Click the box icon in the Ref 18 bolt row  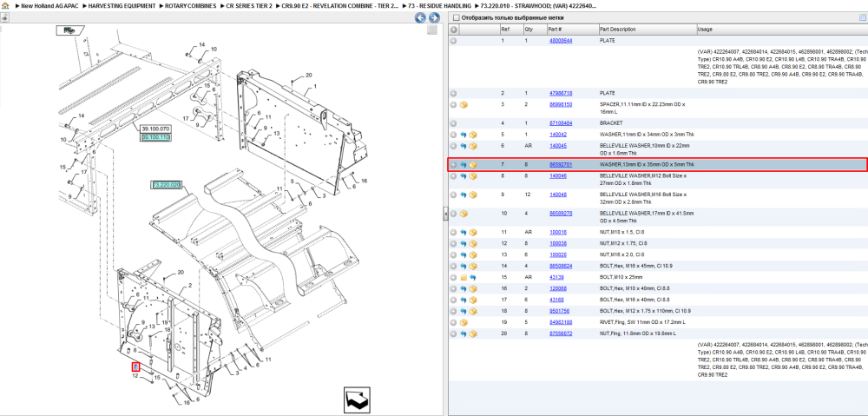point(473,311)
